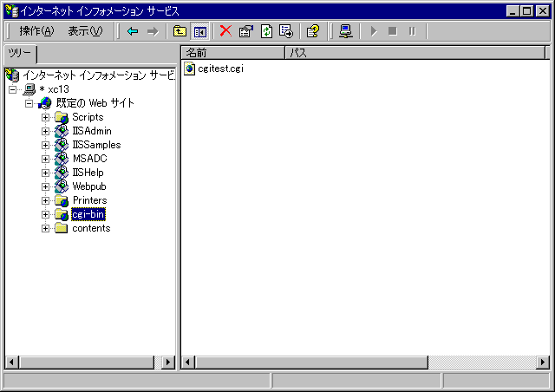
Task: Click the list pane horizontal scrollbar thumb
Action: click(311, 363)
